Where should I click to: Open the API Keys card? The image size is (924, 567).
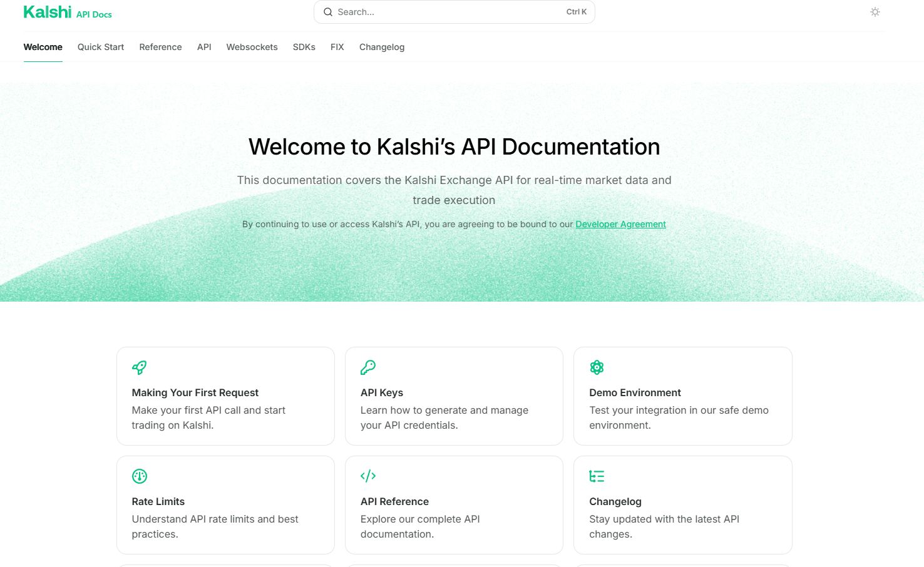point(454,396)
